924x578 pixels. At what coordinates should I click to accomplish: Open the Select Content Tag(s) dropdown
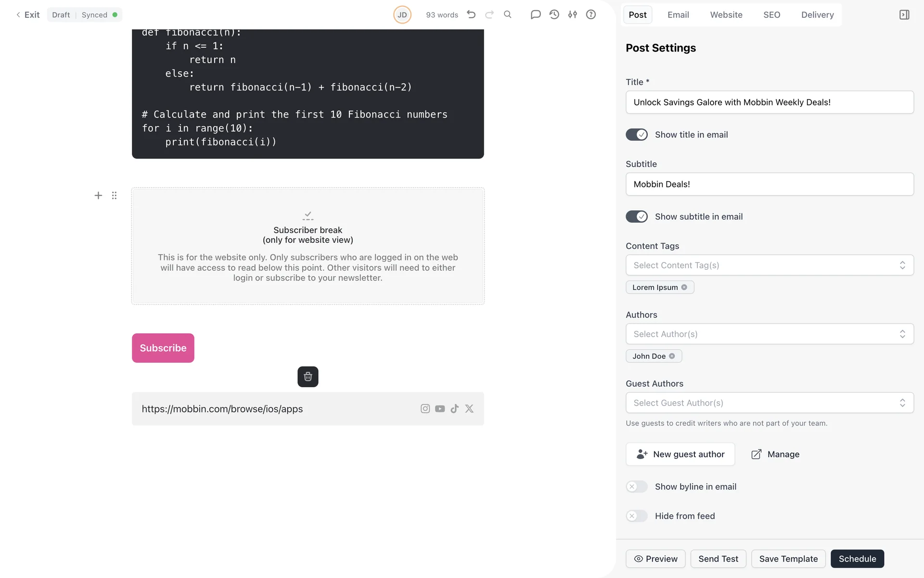tap(769, 265)
